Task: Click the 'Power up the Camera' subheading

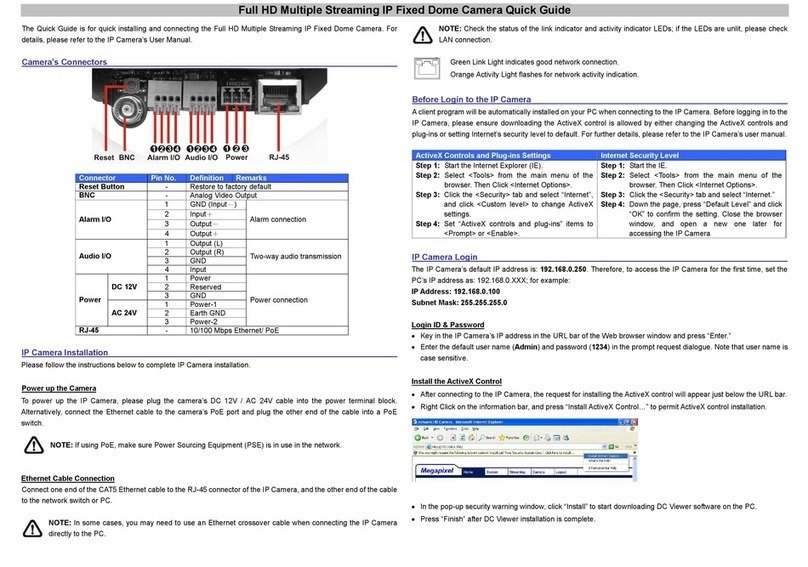Action: pyautogui.click(x=59, y=388)
